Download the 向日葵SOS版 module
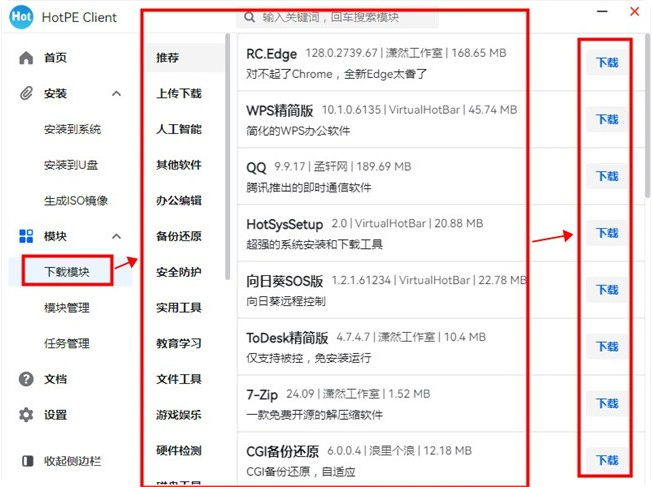The height and width of the screenshot is (491, 652). pos(607,290)
